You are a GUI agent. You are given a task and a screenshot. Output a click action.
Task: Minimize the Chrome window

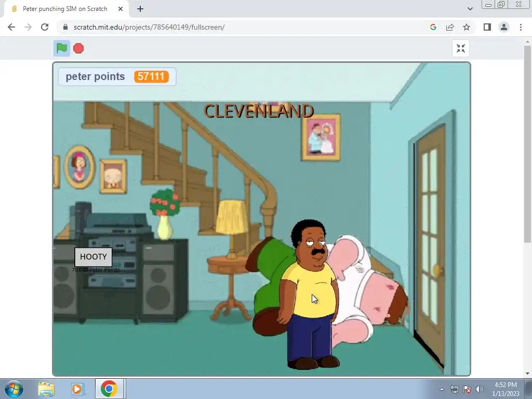click(x=488, y=5)
